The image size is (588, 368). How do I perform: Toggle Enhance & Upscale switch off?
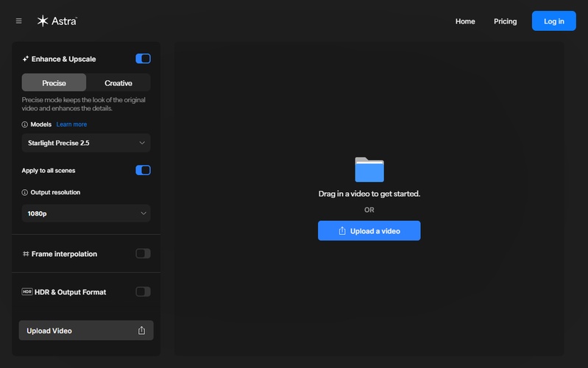[144, 59]
